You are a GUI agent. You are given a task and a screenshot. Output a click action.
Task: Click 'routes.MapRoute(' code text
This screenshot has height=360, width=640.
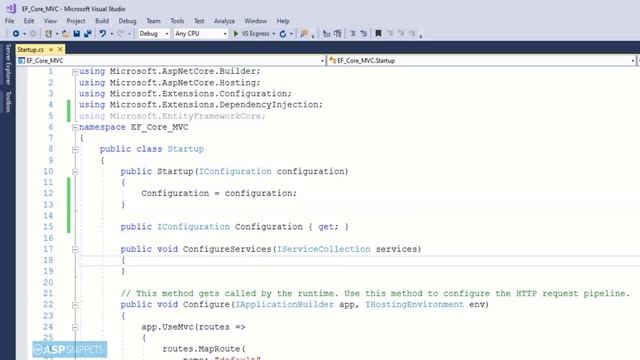pyautogui.click(x=204, y=349)
